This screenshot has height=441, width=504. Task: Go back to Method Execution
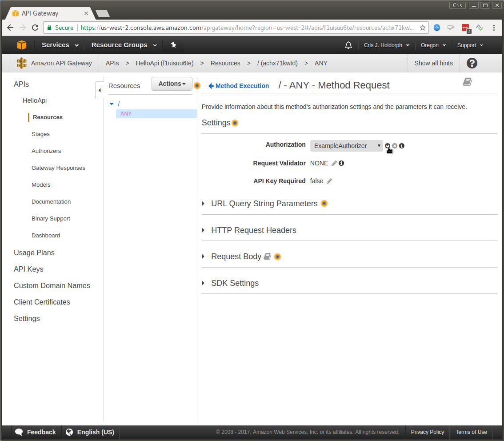click(x=239, y=86)
